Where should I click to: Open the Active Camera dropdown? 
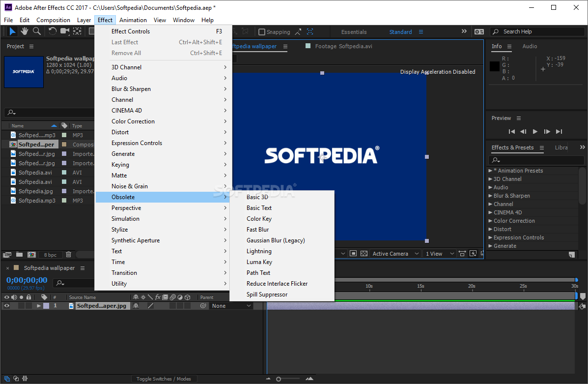click(395, 254)
